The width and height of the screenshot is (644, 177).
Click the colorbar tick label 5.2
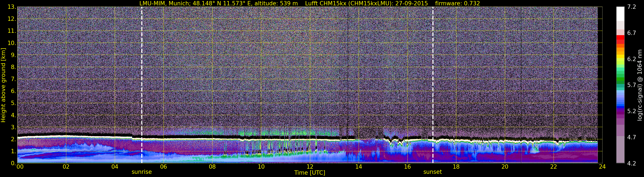point(632,111)
